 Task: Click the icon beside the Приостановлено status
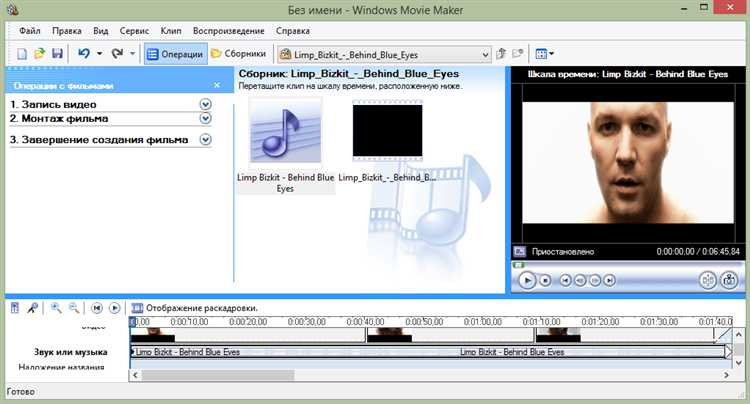(x=519, y=251)
